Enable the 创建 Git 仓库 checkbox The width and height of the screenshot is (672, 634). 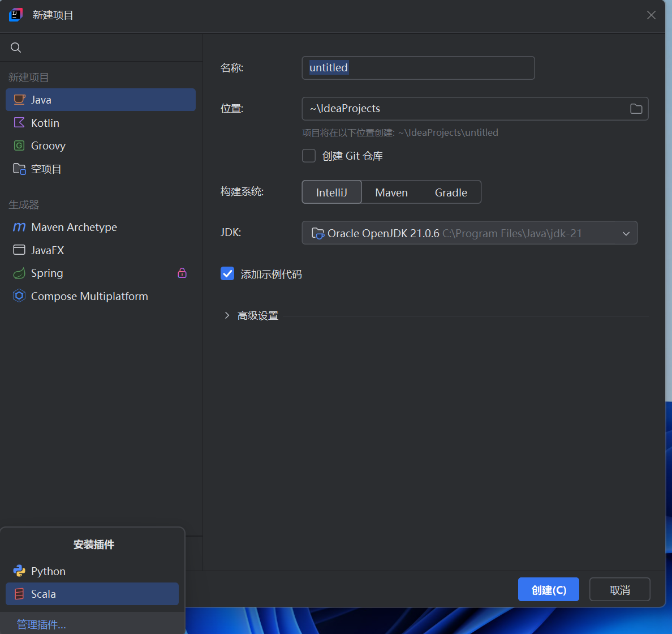(x=309, y=156)
